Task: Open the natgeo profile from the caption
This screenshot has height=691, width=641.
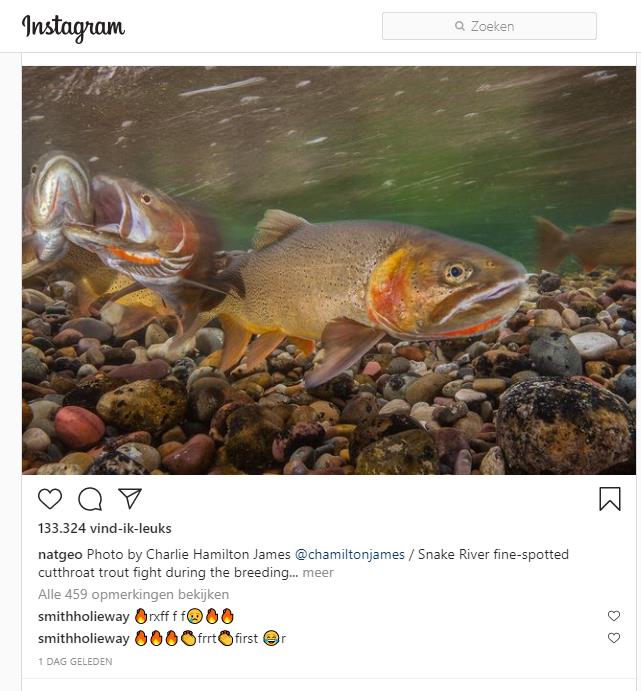Action: (60, 554)
